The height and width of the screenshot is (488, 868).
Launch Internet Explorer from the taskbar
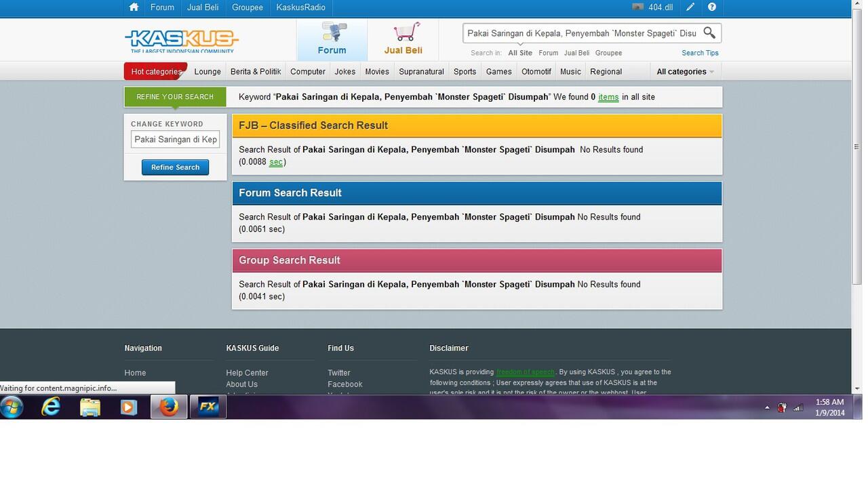[x=51, y=407]
